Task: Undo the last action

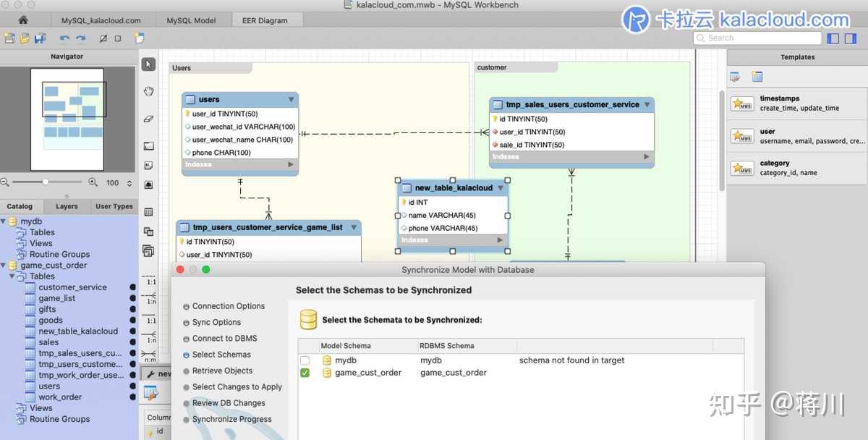Action: (x=64, y=38)
